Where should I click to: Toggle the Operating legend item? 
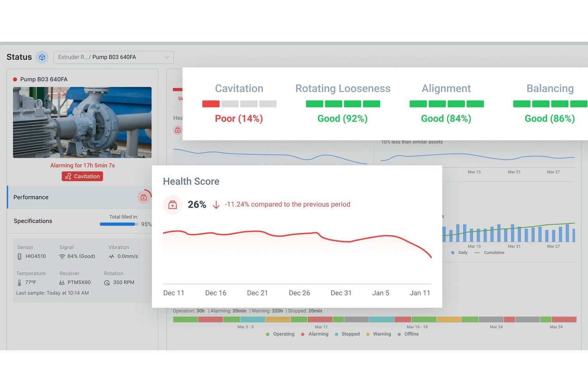pyautogui.click(x=280, y=334)
